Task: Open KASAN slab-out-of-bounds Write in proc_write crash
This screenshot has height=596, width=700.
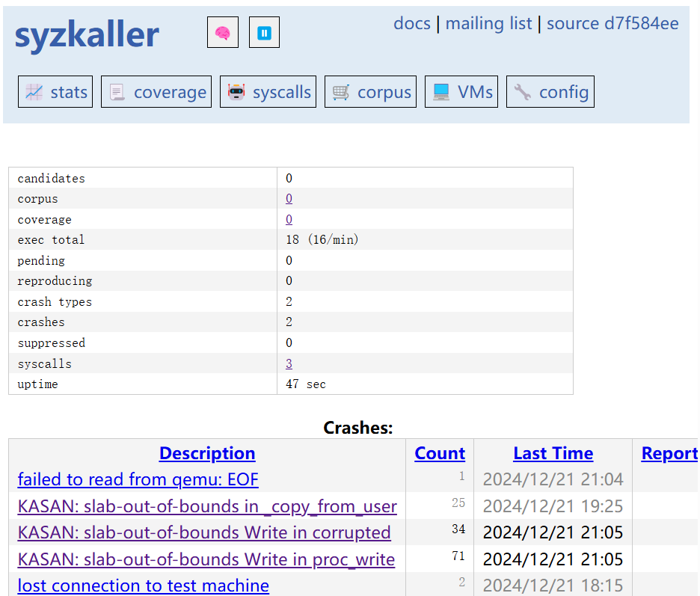Action: pyautogui.click(x=206, y=559)
